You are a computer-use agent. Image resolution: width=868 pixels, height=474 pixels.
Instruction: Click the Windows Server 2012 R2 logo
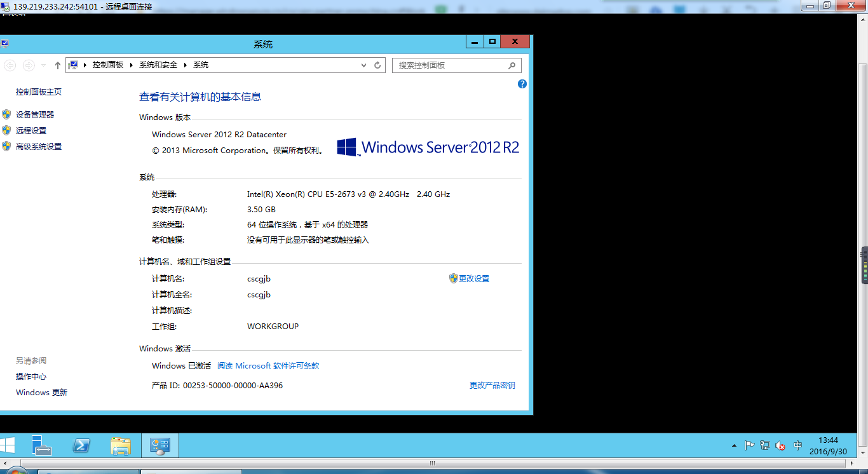click(x=428, y=147)
